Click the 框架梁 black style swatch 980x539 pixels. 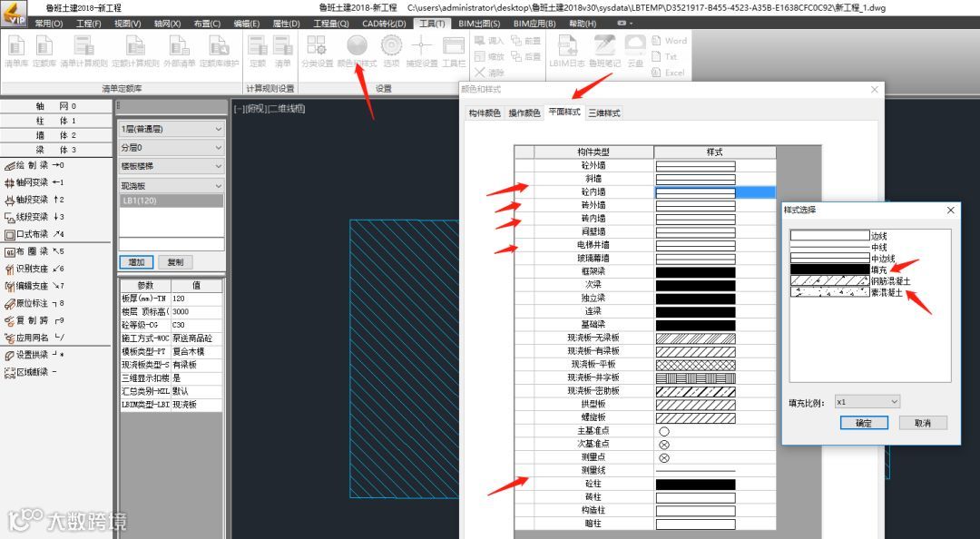point(696,272)
